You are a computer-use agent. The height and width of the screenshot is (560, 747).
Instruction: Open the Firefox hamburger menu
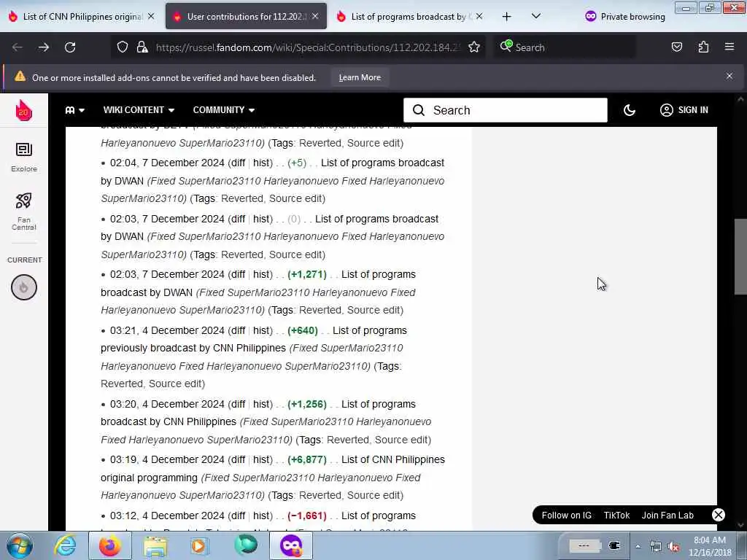729,47
